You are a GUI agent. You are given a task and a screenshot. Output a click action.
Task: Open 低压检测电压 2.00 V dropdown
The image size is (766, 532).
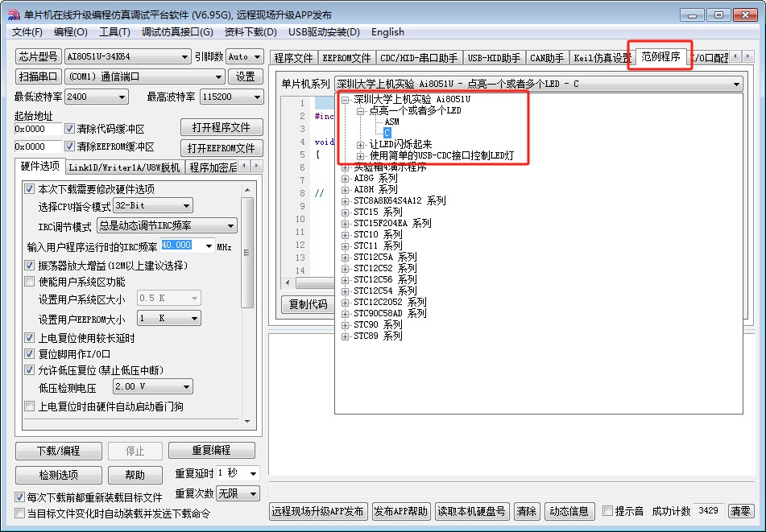153,386
